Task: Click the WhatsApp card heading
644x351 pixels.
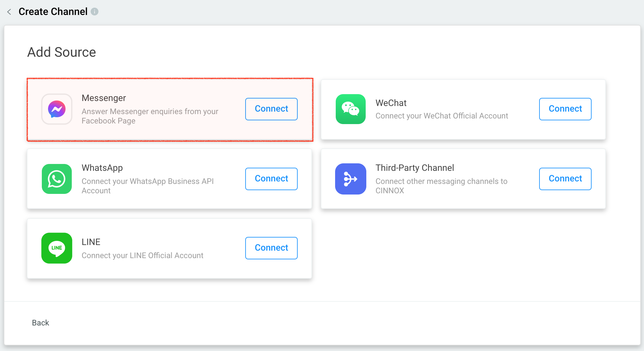Action: tap(102, 168)
